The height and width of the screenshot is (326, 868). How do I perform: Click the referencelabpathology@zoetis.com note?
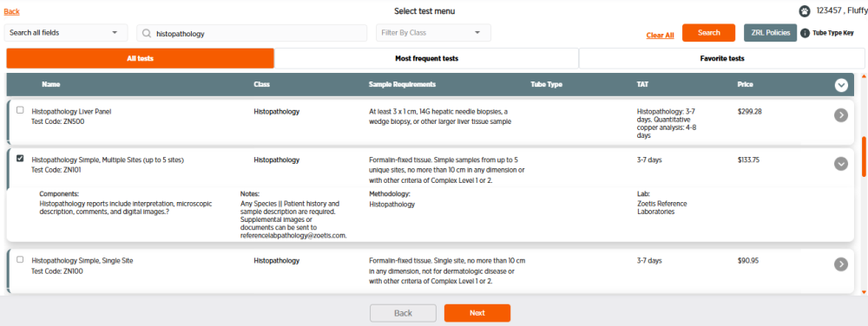pos(293,235)
